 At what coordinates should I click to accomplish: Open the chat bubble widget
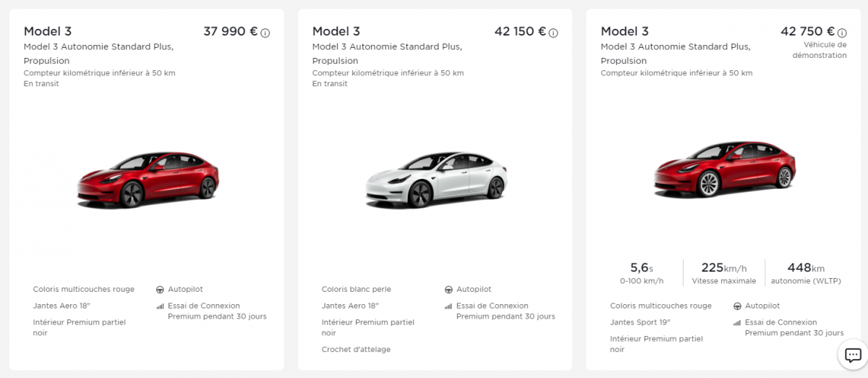click(853, 355)
